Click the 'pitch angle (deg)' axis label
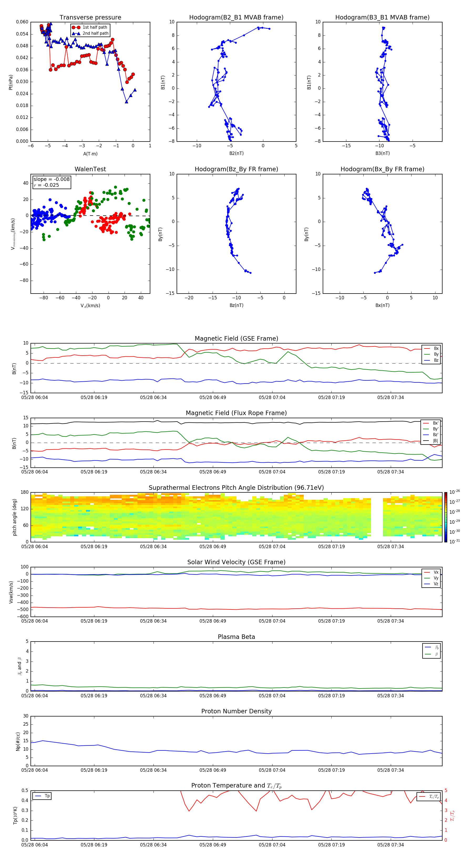The image size is (473, 868). [x=14, y=517]
